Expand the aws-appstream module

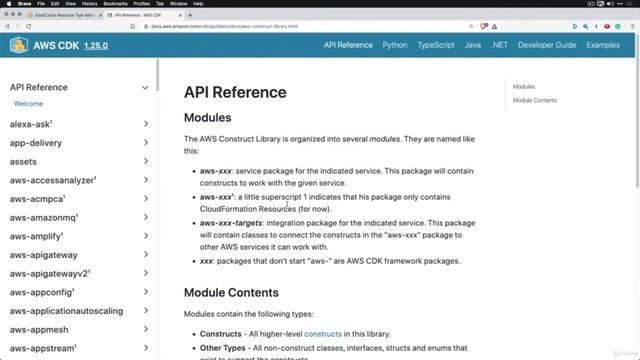(146, 348)
